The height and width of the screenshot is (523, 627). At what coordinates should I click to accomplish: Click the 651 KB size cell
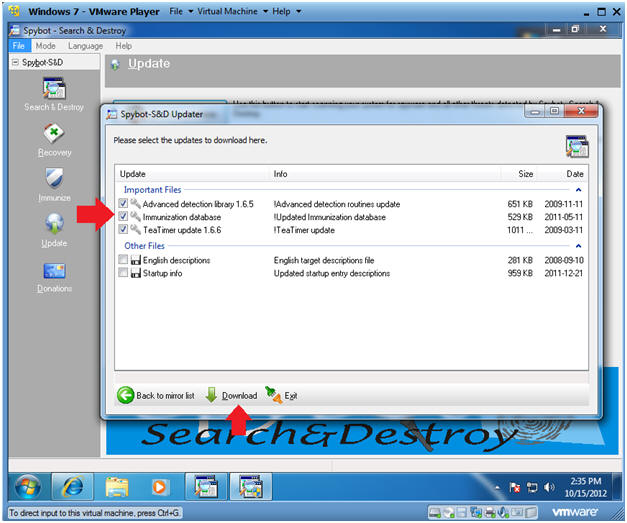click(x=520, y=204)
